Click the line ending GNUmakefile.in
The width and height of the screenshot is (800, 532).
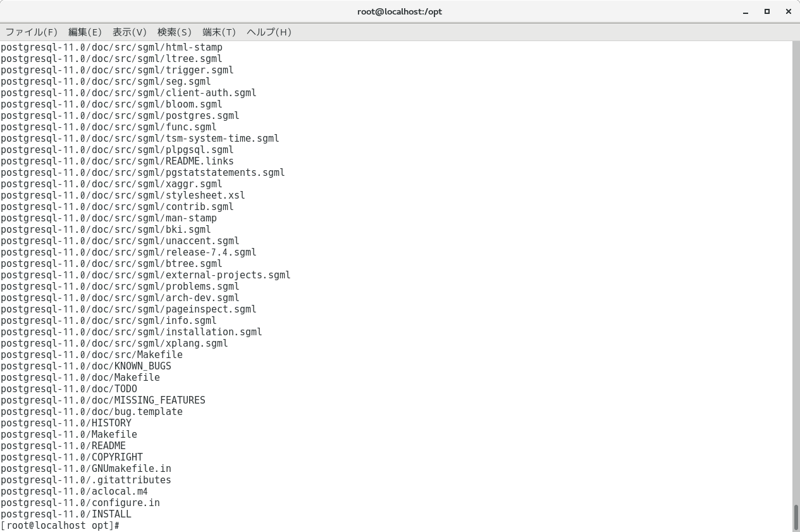pos(86,469)
